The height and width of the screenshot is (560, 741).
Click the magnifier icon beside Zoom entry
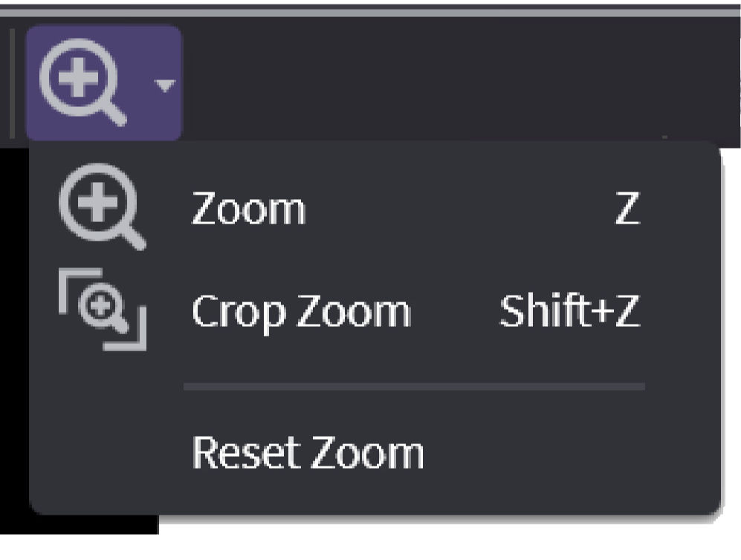tap(102, 210)
